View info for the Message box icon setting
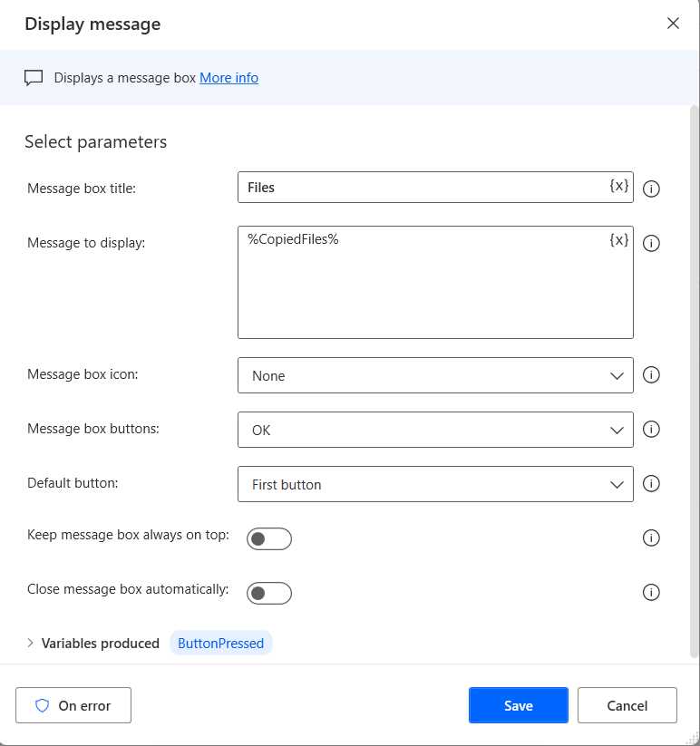 click(651, 374)
